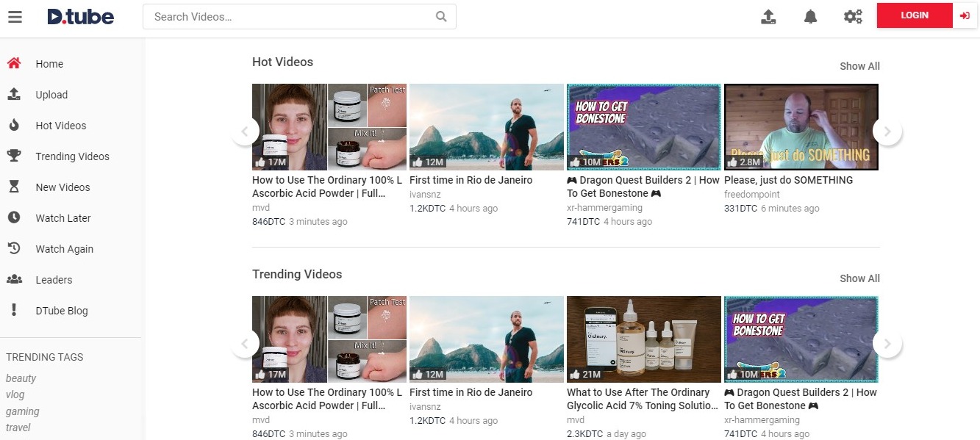Click the Home house icon in sidebar
This screenshot has width=980, height=440.
(14, 64)
